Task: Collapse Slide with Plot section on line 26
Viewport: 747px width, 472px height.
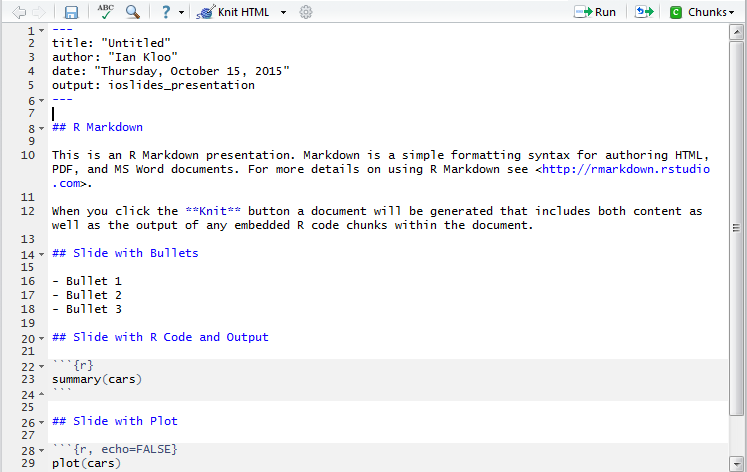Action: 41,422
